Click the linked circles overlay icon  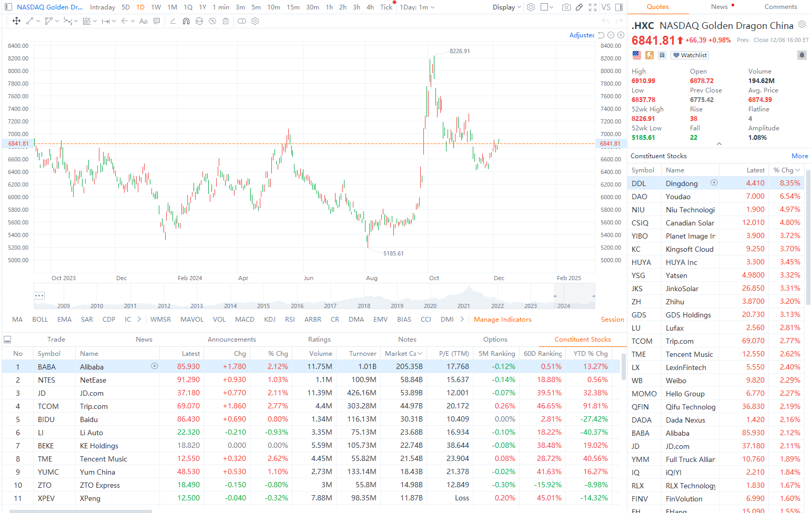(x=242, y=21)
